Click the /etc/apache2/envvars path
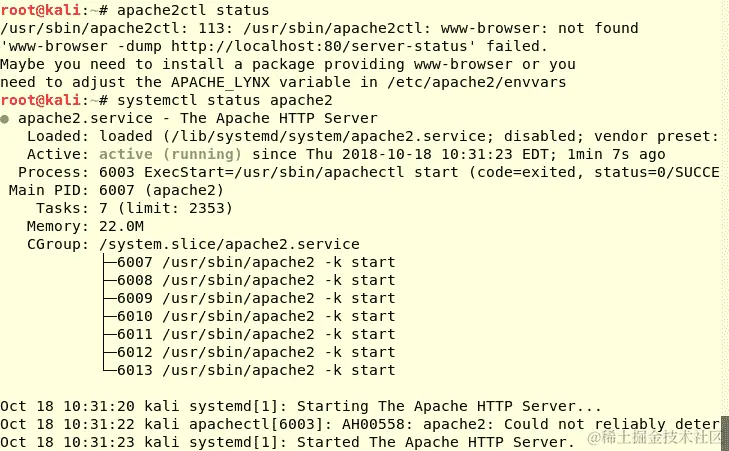The width and height of the screenshot is (729, 451). click(477, 82)
